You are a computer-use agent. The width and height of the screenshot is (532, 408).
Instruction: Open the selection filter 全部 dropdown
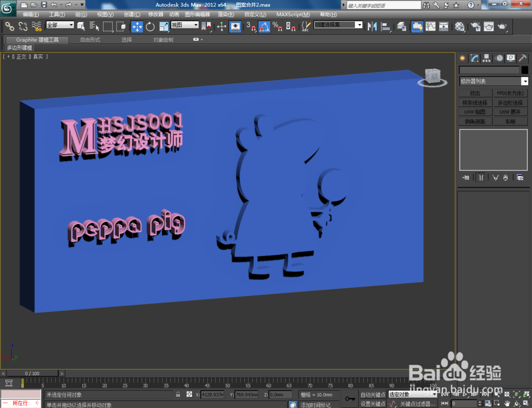[60, 25]
